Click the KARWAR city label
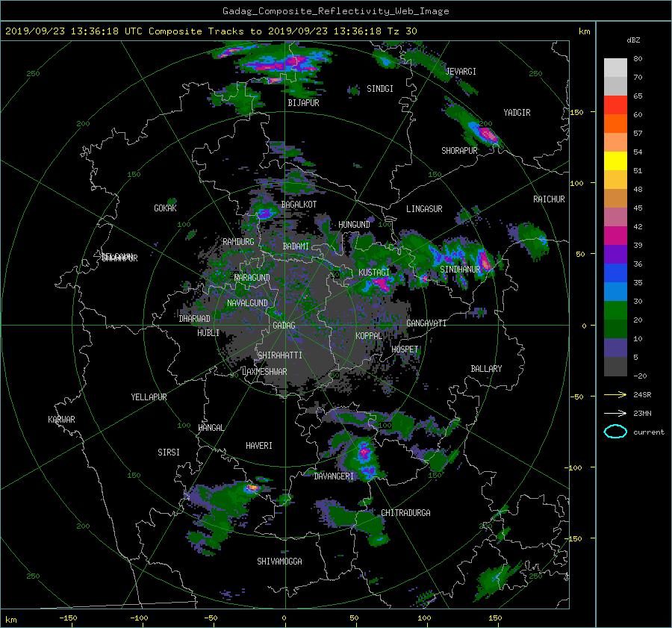672x628 pixels. point(61,420)
